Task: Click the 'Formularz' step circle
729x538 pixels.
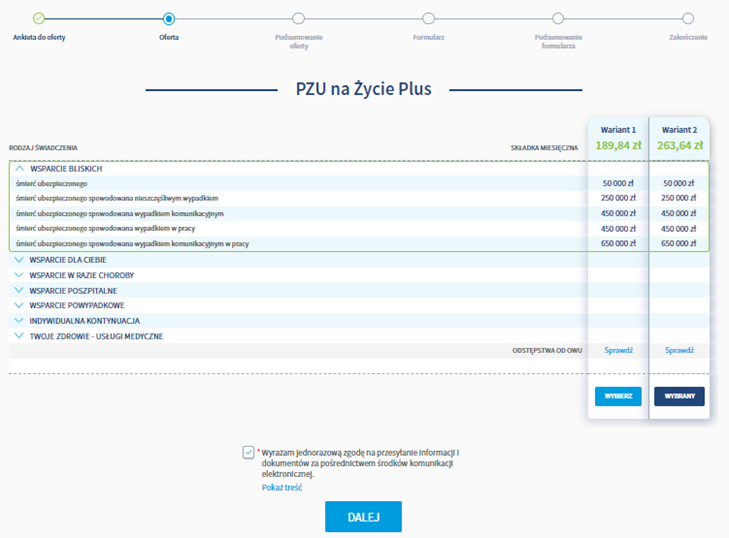Action: point(428,19)
